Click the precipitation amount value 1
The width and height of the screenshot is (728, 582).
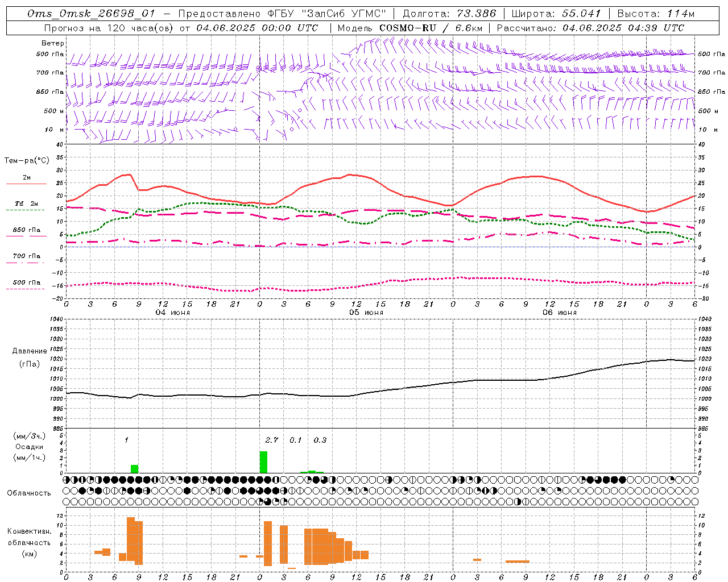coord(126,440)
